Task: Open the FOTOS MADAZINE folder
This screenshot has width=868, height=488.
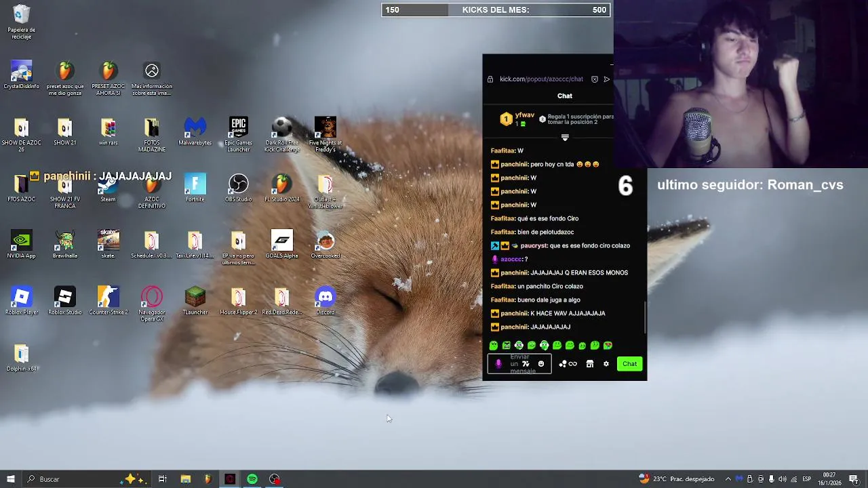Action: pos(152,134)
